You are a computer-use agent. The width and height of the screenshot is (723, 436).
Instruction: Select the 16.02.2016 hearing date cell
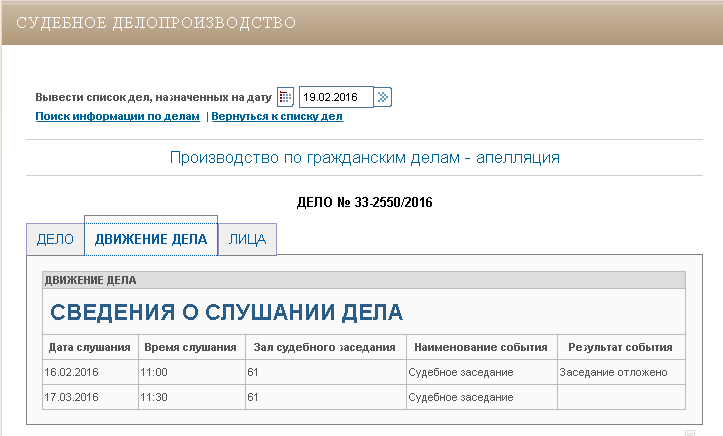89,372
